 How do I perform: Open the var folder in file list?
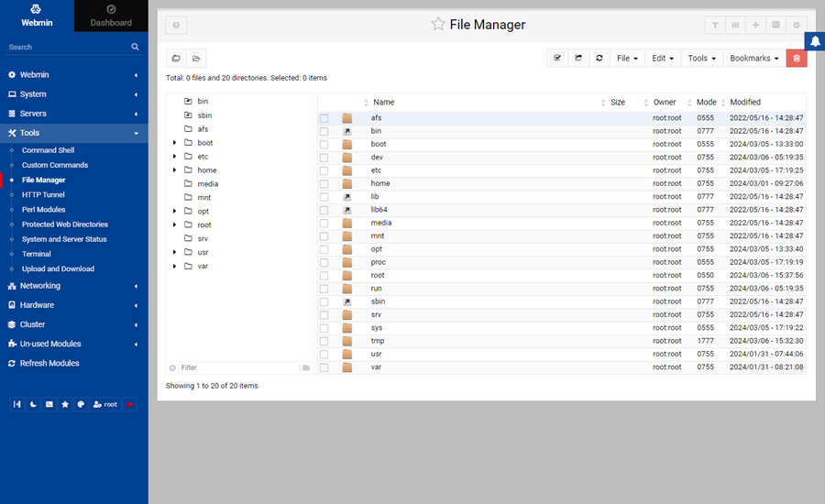(376, 367)
